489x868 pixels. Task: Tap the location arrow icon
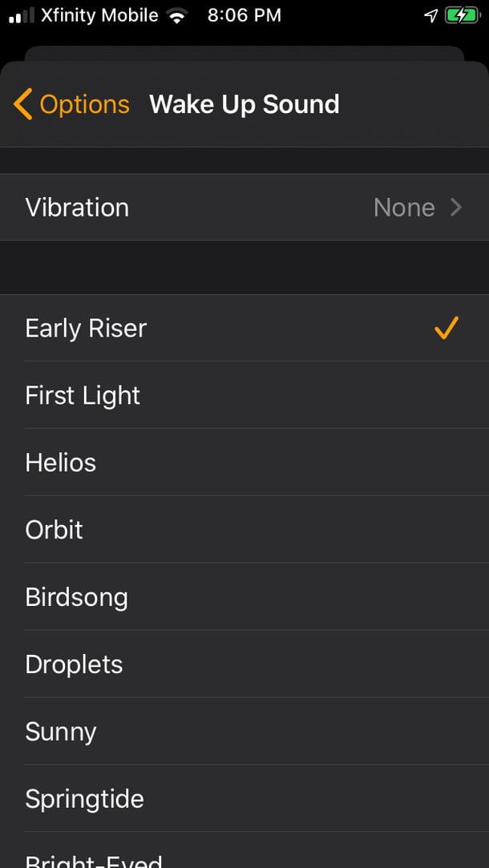[x=431, y=14]
